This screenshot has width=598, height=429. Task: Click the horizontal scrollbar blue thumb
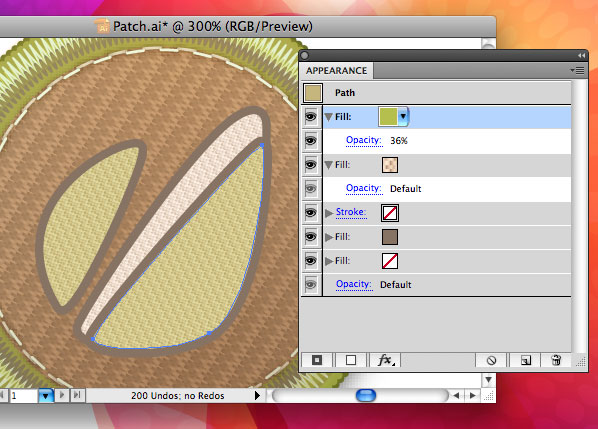[366, 395]
